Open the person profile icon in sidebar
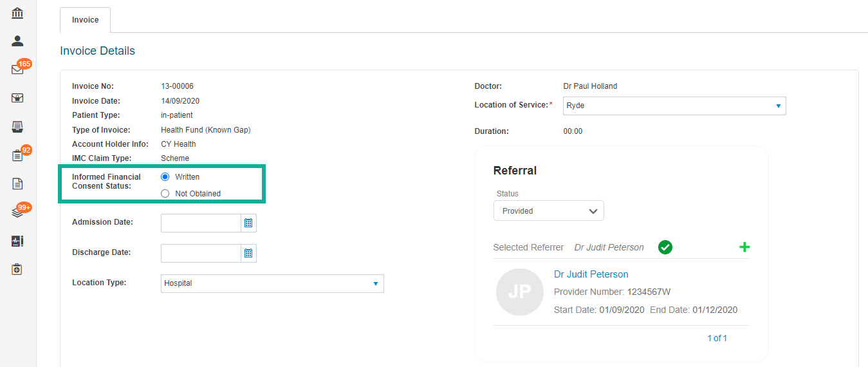 point(17,41)
